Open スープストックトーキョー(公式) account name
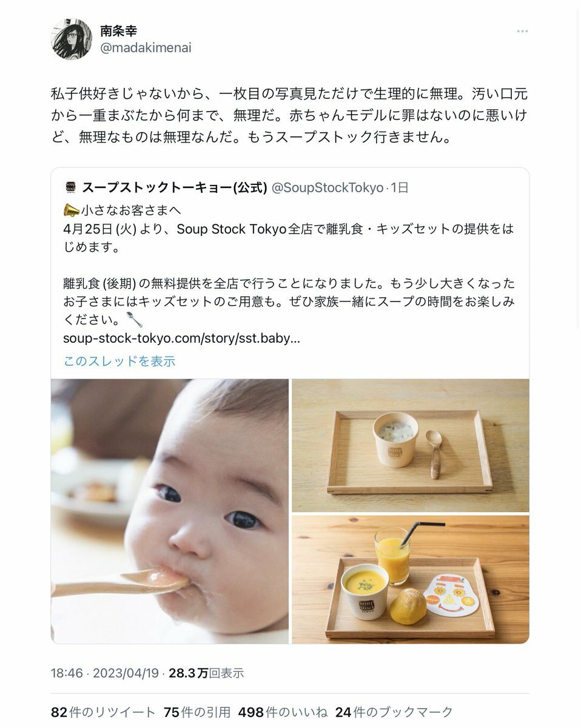 point(175,188)
